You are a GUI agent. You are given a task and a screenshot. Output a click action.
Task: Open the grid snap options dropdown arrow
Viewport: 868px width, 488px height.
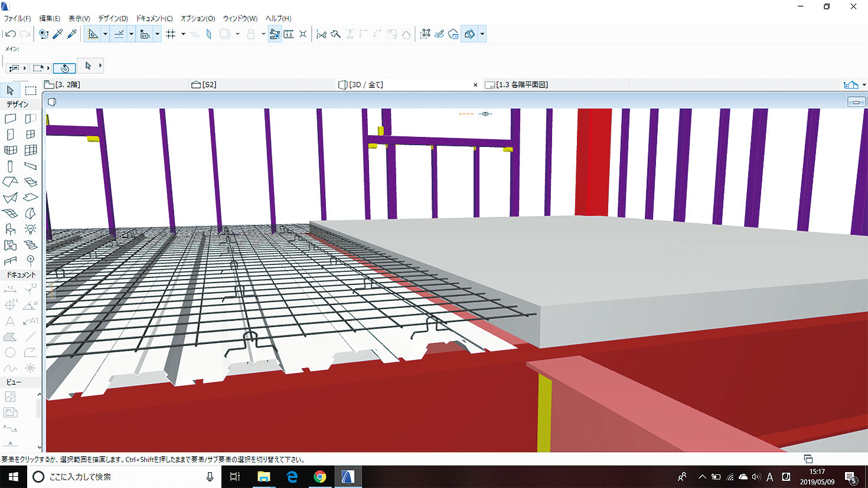click(x=183, y=34)
